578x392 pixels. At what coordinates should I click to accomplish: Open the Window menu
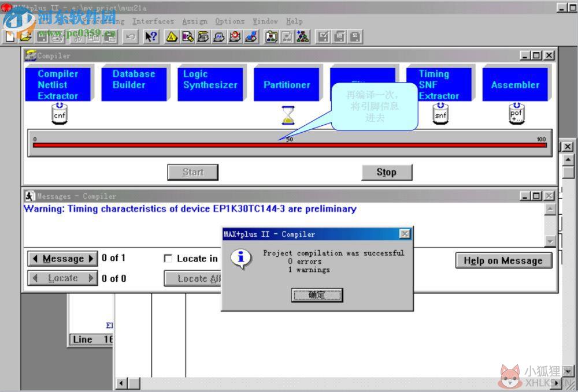click(265, 21)
